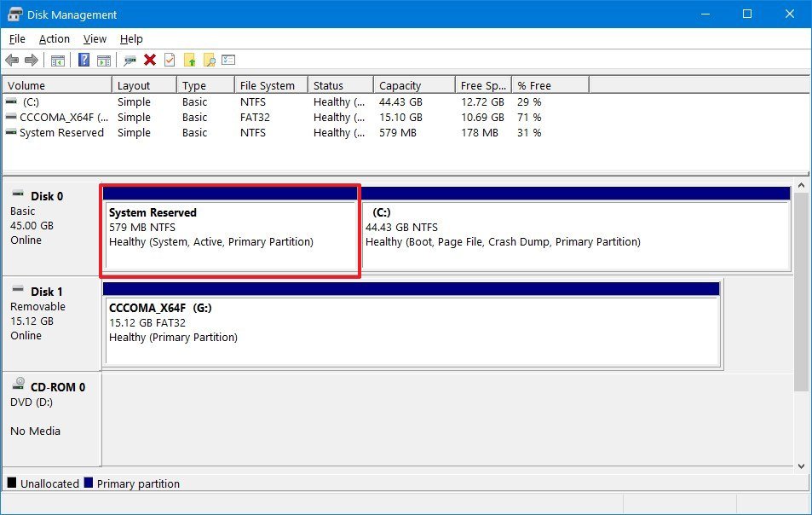Image resolution: width=812 pixels, height=515 pixels.
Task: Click the 579 MB capacity cell
Action: pos(397,133)
